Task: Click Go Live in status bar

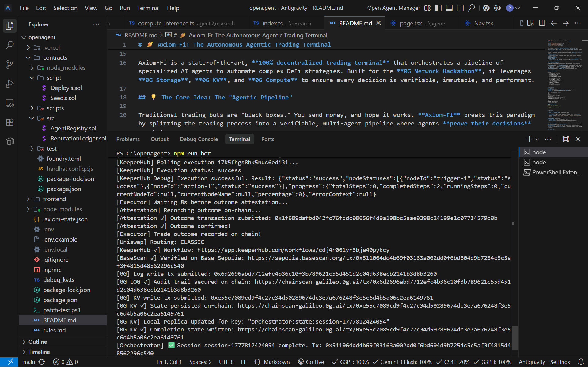Action: [311, 362]
